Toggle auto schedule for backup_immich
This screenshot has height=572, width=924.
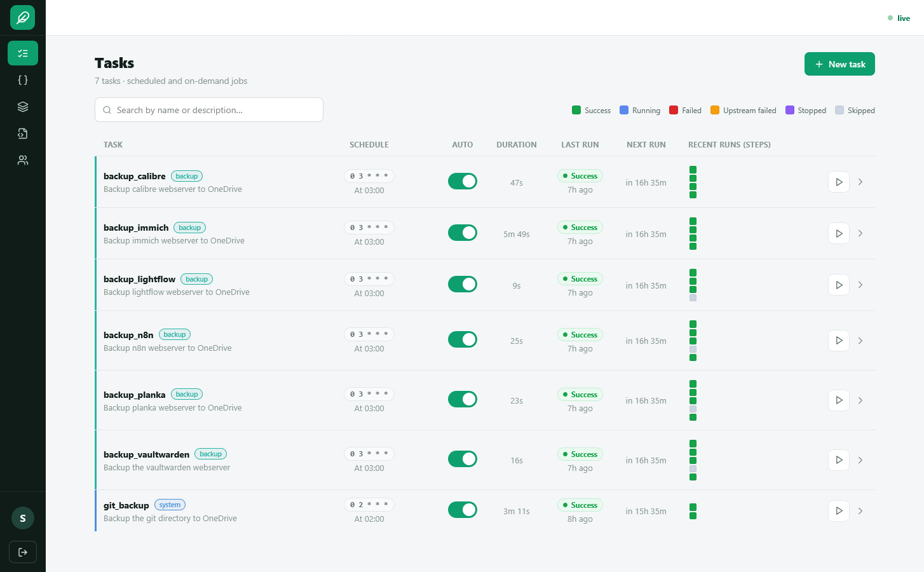pos(463,233)
